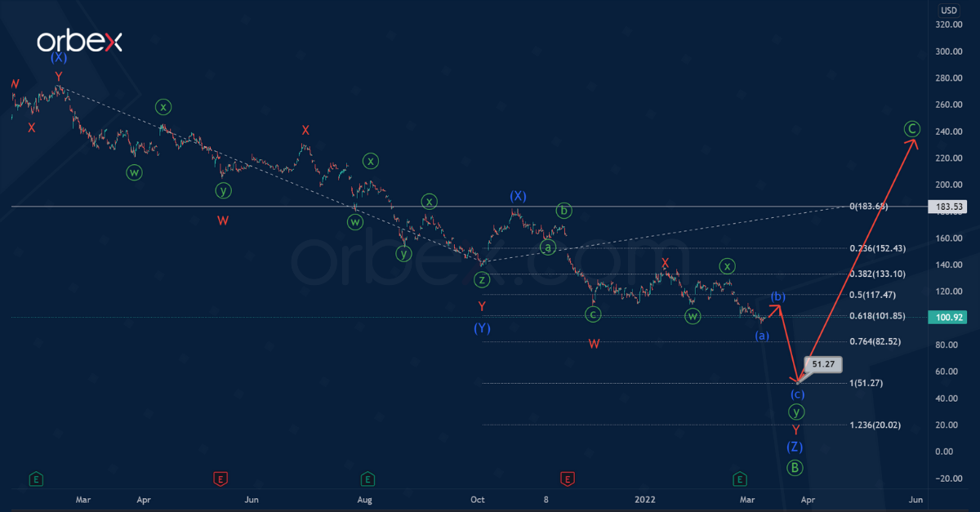Image resolution: width=980 pixels, height=512 pixels.
Task: Click the 51.27 price callout box
Action: tap(822, 364)
